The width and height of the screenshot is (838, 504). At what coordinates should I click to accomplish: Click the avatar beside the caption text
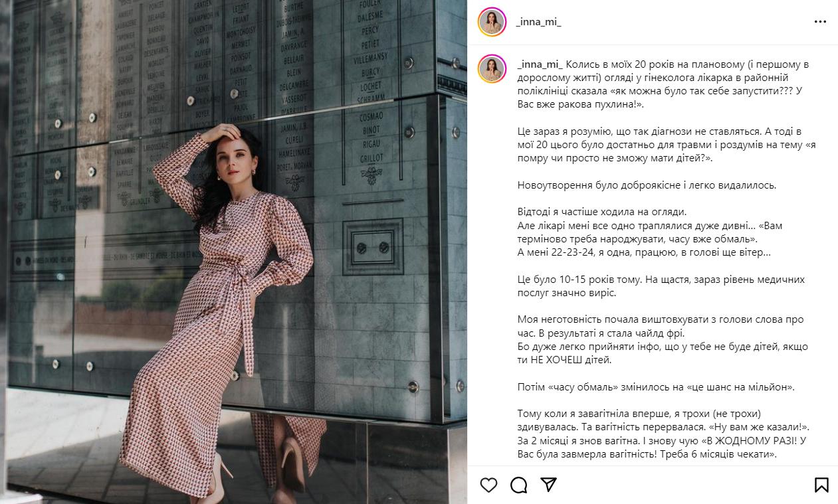click(492, 69)
